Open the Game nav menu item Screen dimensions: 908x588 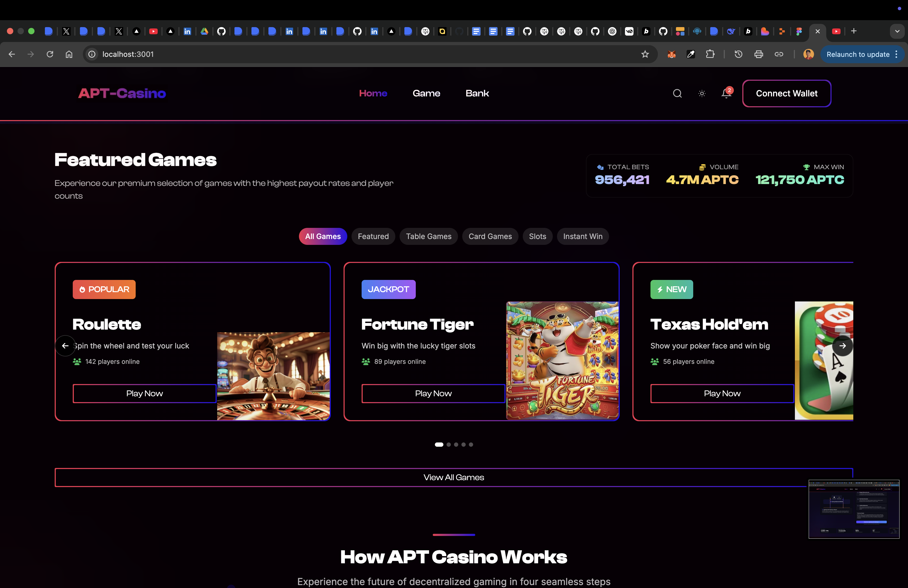click(x=426, y=93)
